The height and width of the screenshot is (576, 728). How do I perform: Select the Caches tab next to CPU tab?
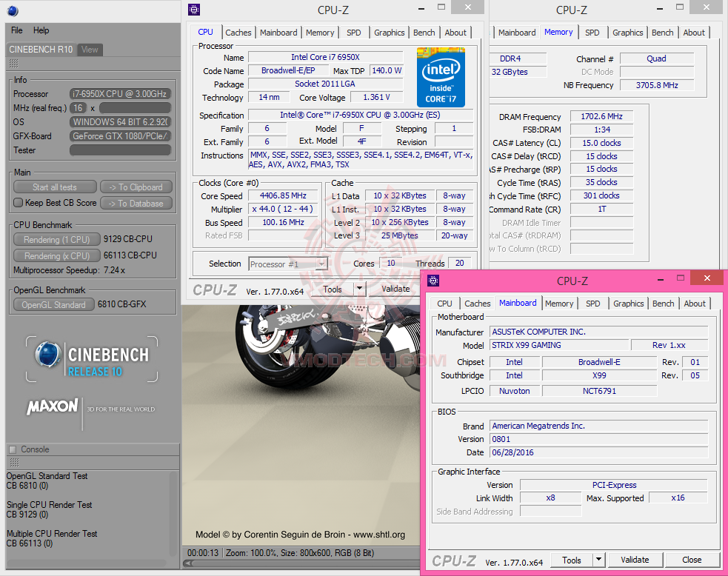[238, 33]
